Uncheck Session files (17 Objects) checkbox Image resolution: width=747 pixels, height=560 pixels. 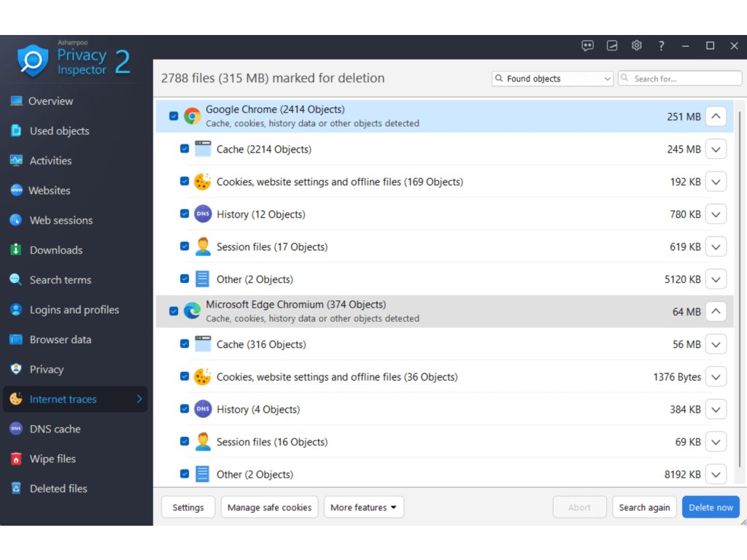click(x=185, y=246)
